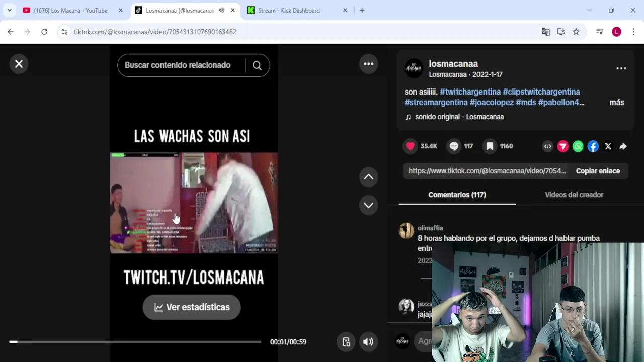Click #clipstwitchargentina hashtag
Image resolution: width=644 pixels, height=362 pixels.
coord(541,92)
